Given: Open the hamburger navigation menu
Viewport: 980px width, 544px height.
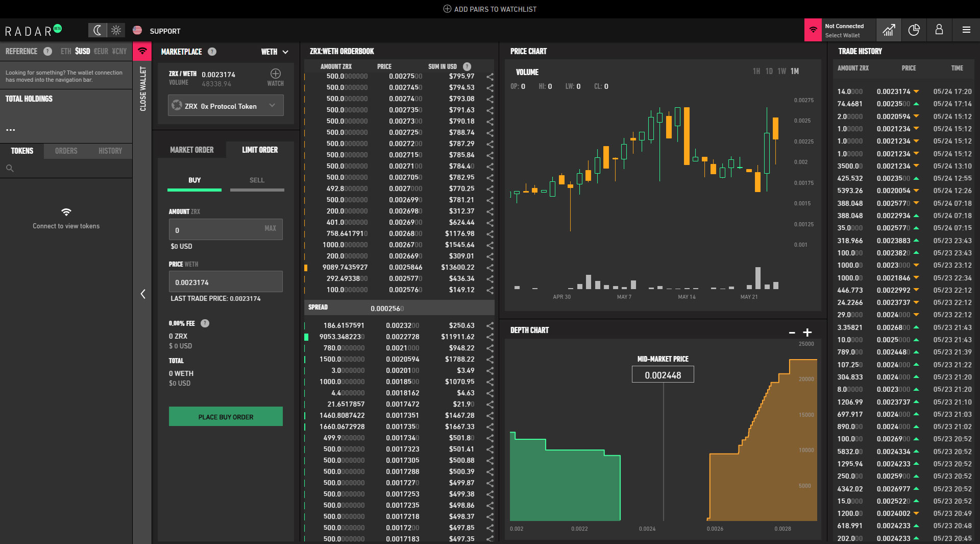Looking at the screenshot, I should coord(966,30).
